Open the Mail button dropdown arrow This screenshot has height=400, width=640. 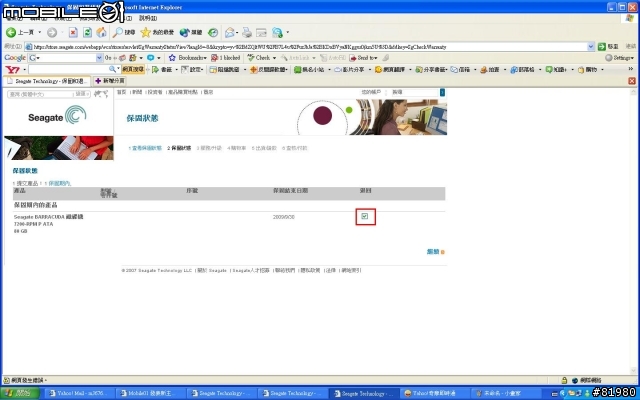tap(237, 32)
